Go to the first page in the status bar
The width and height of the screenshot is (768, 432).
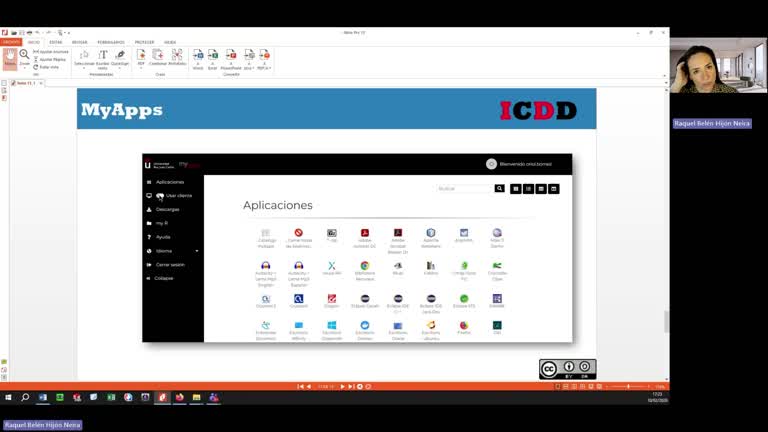pos(300,386)
